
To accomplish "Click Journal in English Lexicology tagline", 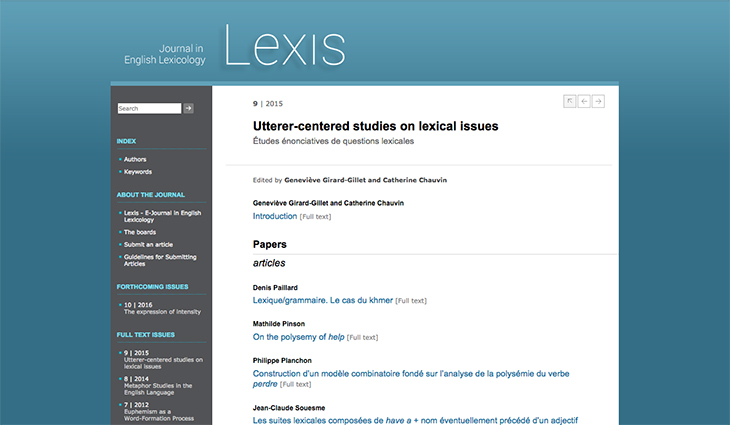I will 164,54.
